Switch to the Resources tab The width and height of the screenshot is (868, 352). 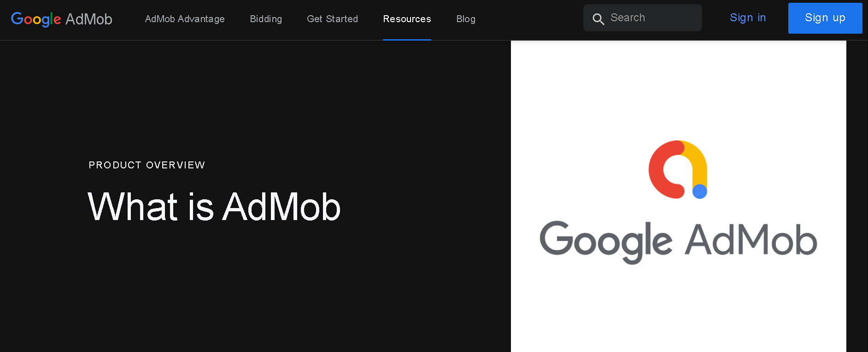point(407,19)
